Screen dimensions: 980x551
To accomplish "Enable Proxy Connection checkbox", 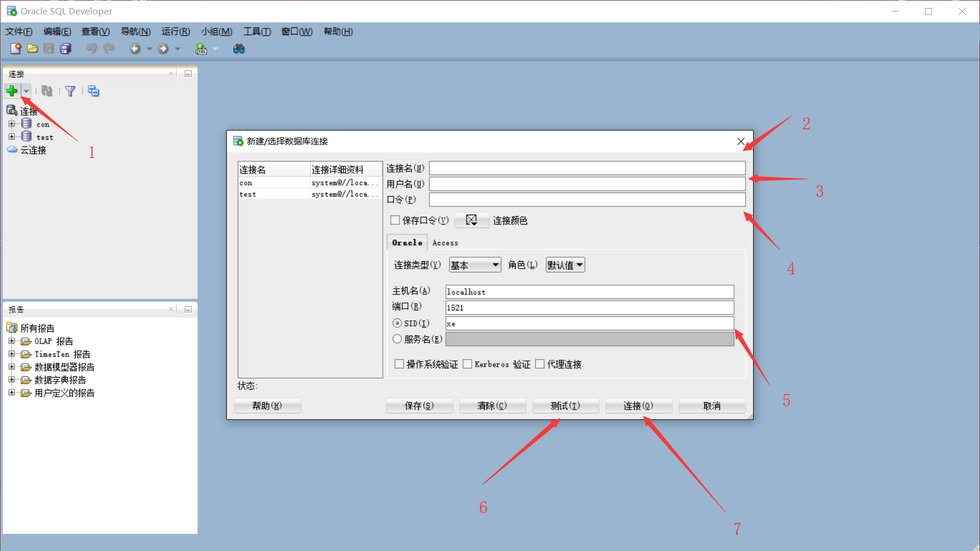I will 540,364.
